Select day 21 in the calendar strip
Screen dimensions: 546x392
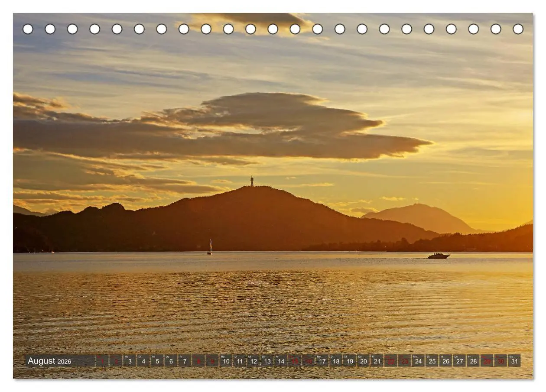click(377, 361)
